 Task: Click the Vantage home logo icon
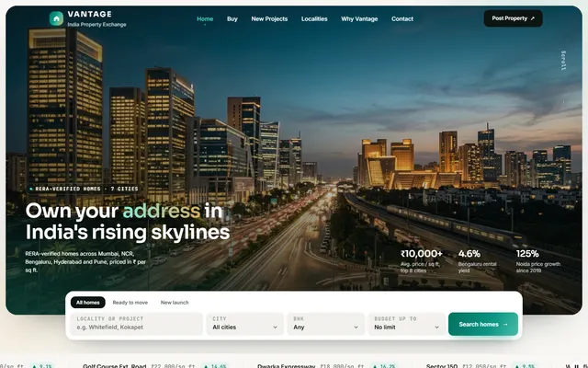pyautogui.click(x=56, y=18)
